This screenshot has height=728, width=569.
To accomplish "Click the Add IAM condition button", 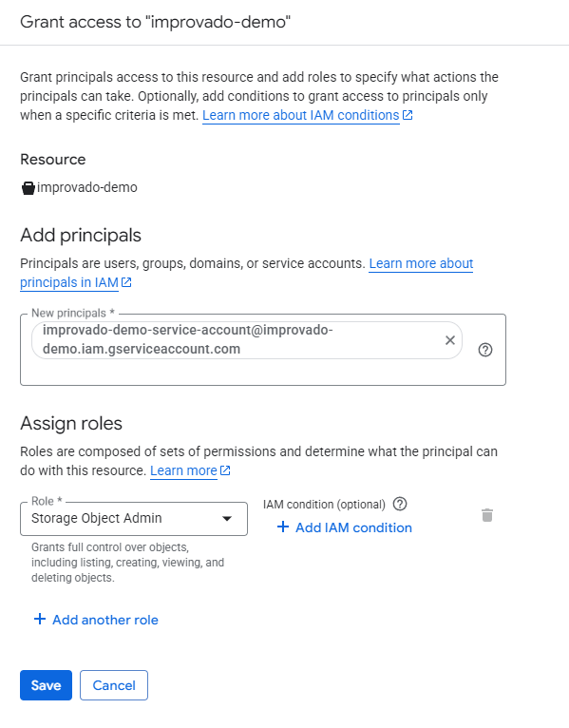I will 345,527.
